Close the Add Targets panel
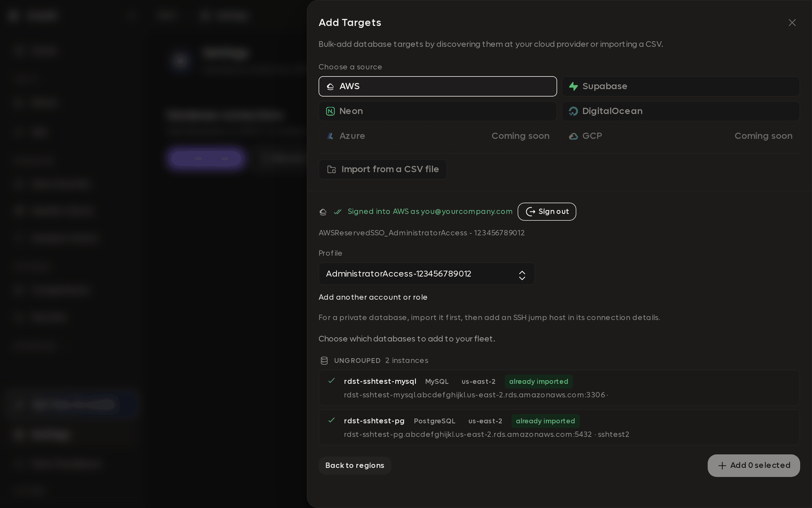 (792, 23)
